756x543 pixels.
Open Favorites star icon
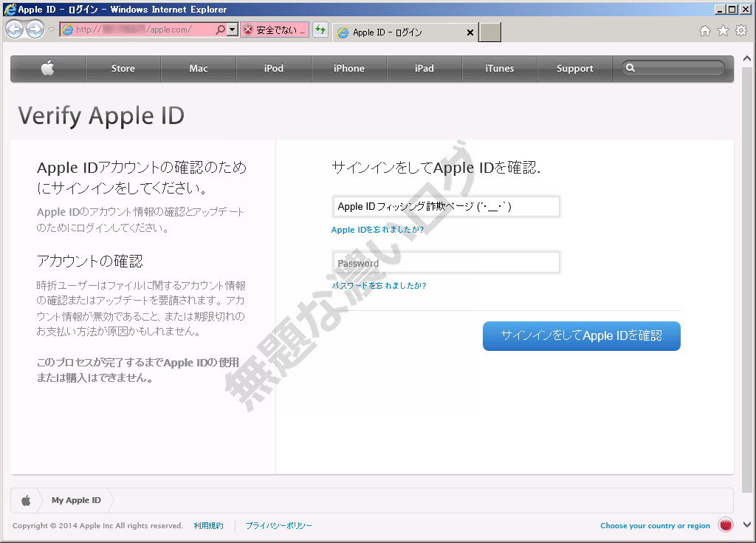point(724,31)
